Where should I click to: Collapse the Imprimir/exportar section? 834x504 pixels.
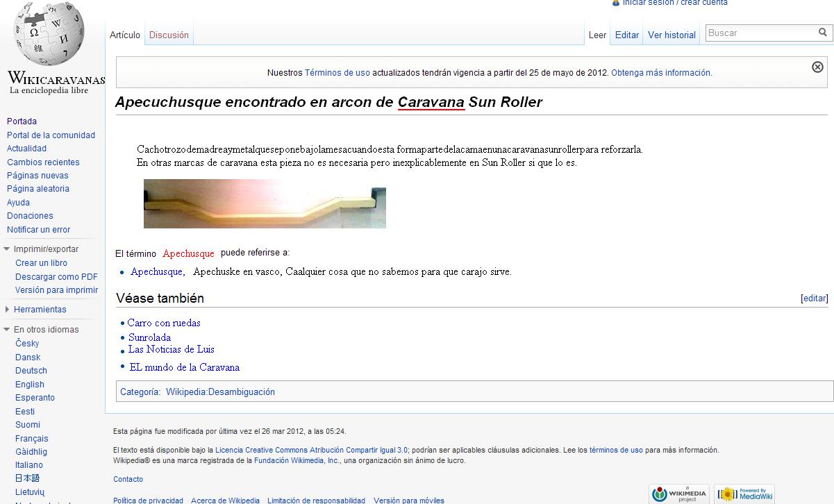[x=7, y=249]
